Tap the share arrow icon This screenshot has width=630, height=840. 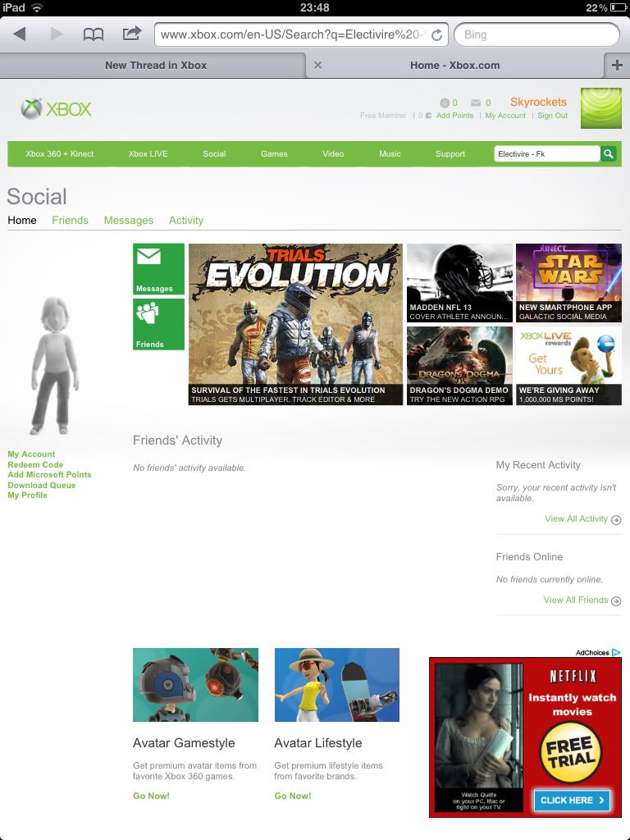click(131, 34)
